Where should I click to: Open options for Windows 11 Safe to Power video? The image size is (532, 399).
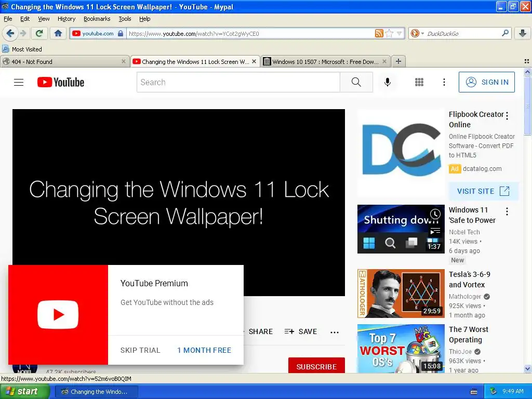[x=507, y=212]
